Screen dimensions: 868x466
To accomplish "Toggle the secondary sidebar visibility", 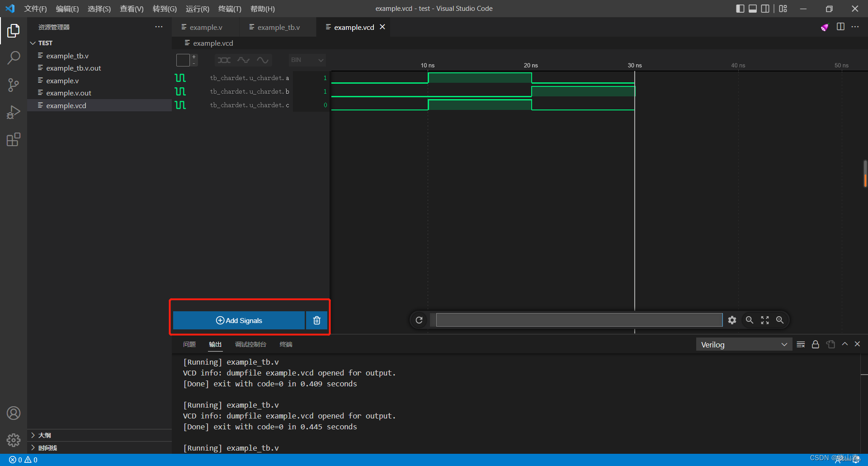I will [x=765, y=8].
